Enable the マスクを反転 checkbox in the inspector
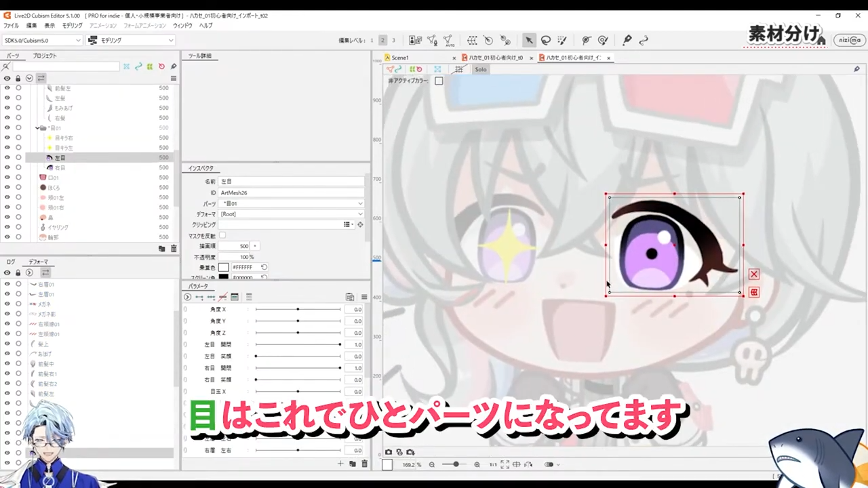868x488 pixels. pos(222,235)
